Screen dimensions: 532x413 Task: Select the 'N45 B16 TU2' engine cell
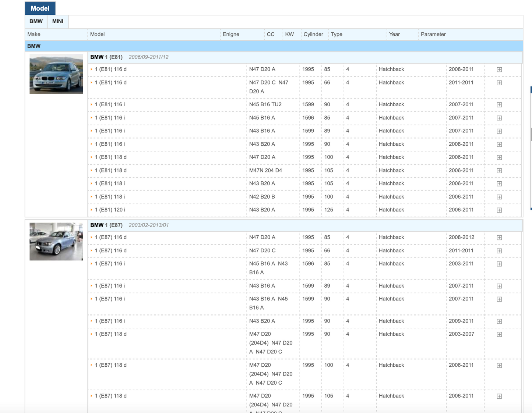(x=265, y=104)
